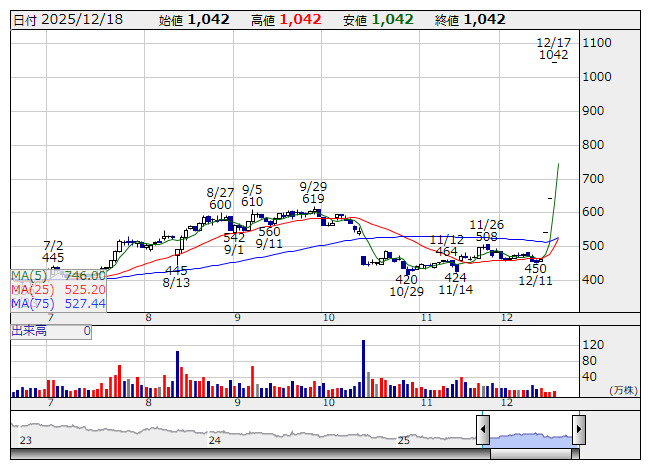Click the 8/27 600 high annotation
653x470 pixels.
coord(220,199)
